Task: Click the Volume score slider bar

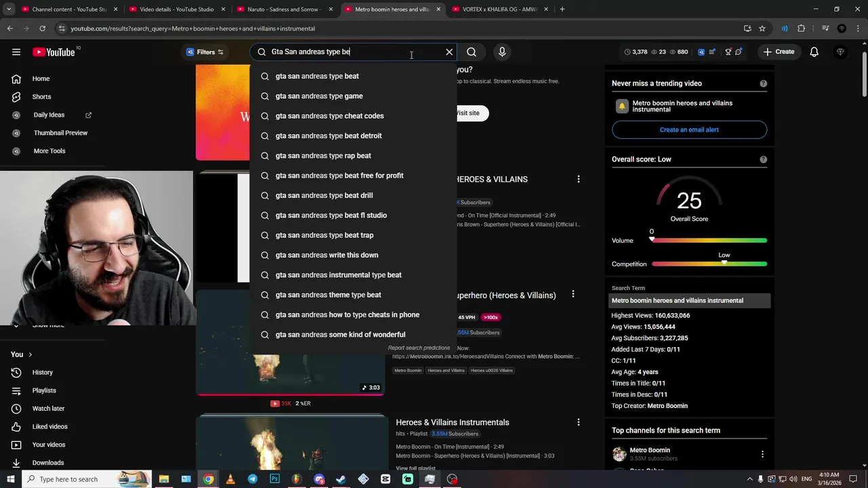Action: (x=709, y=241)
